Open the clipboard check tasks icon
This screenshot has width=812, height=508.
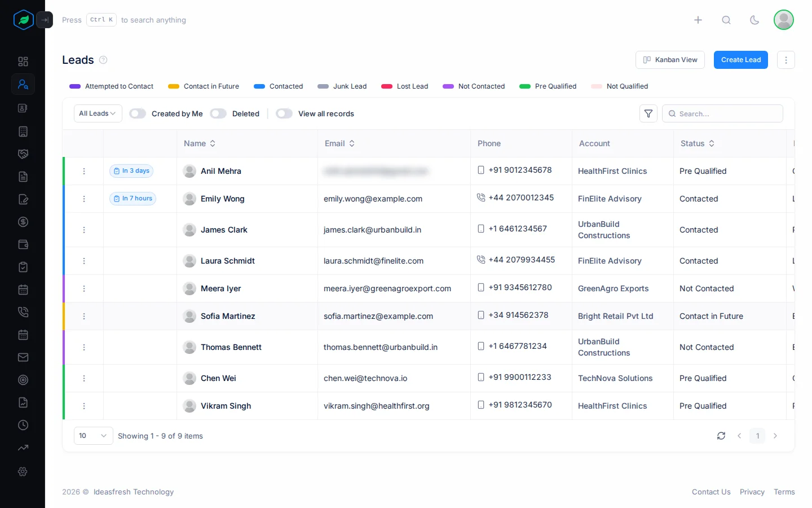(x=23, y=267)
